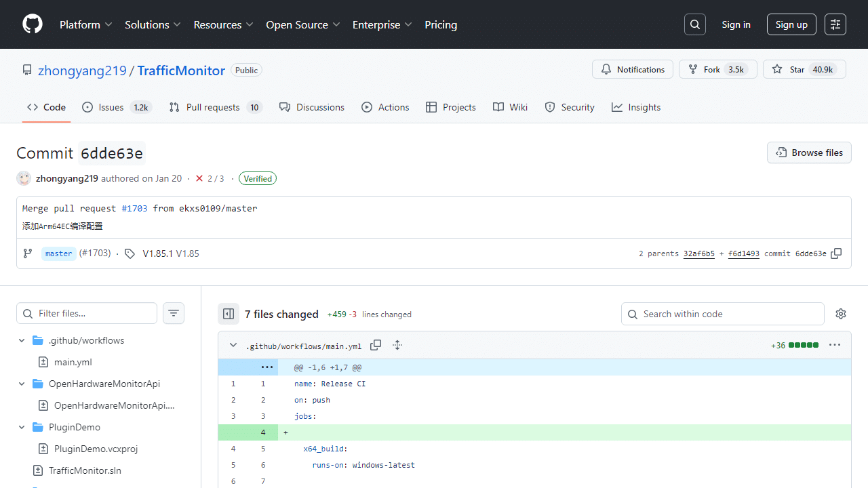Focus Search within code field
Screen dimensions: 868x488
click(x=723, y=314)
